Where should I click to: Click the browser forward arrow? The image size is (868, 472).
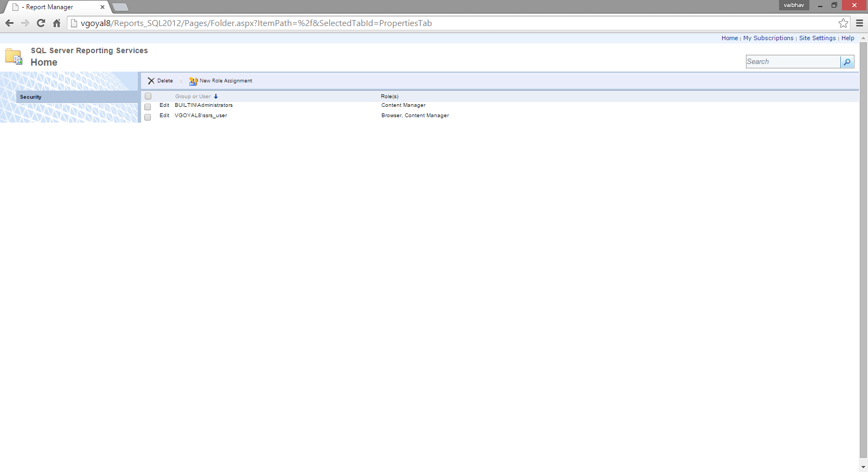pyautogui.click(x=25, y=23)
